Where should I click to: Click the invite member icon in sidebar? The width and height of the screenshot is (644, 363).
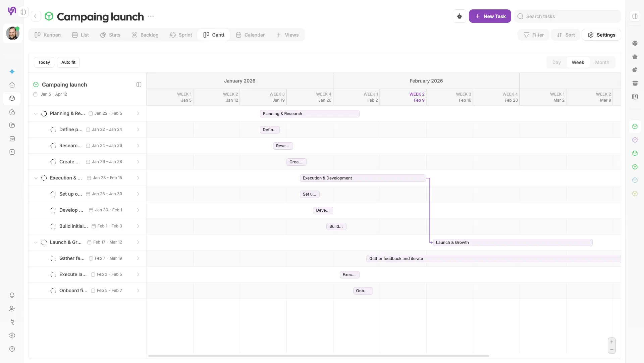pyautogui.click(x=12, y=309)
